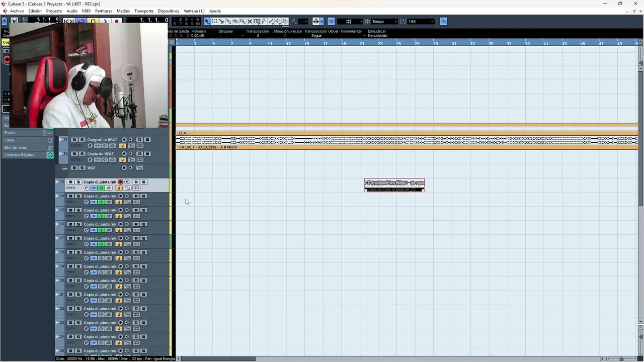Open the Transporte menu
This screenshot has width=644, height=362.
(x=144, y=11)
